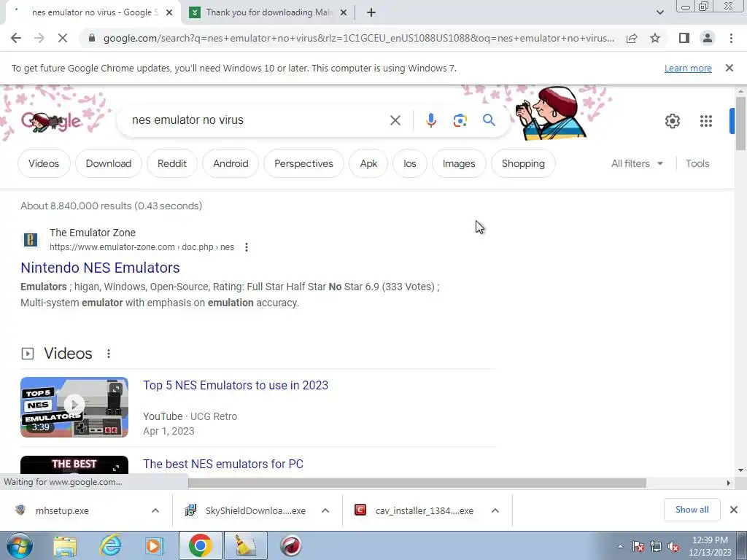Open Nintendo NES Emulators result
The width and height of the screenshot is (747, 560).
pyautogui.click(x=100, y=268)
